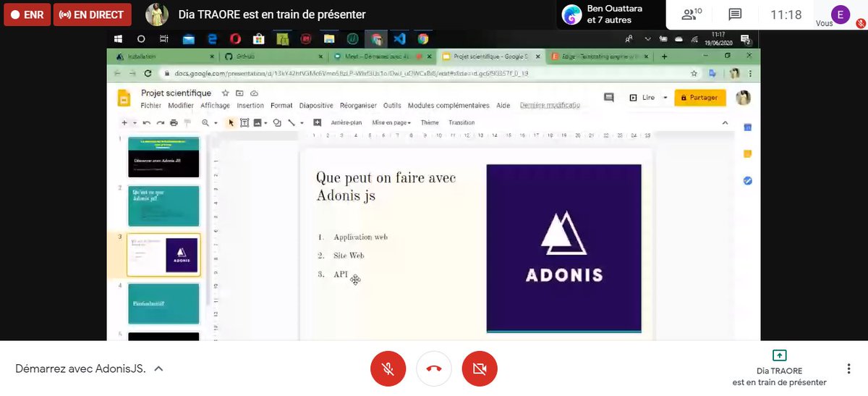Viewport: 868px width, 396px height.
Task: Click the Thème button
Action: pyautogui.click(x=430, y=123)
